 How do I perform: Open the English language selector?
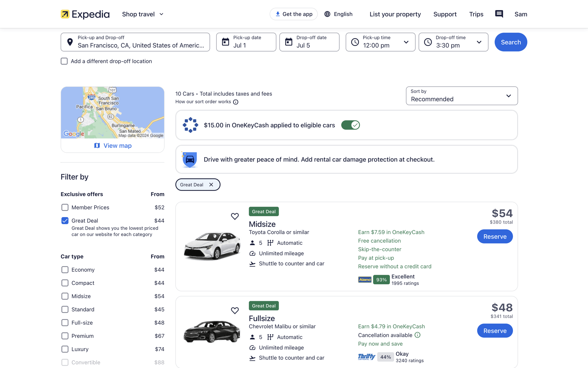click(338, 14)
